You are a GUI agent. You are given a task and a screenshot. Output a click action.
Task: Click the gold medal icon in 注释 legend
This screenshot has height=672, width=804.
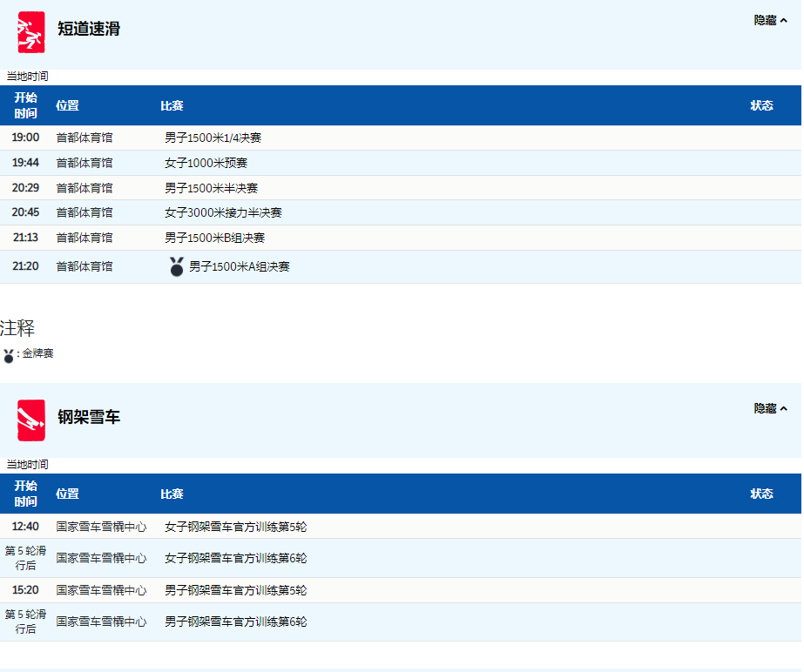click(x=9, y=355)
